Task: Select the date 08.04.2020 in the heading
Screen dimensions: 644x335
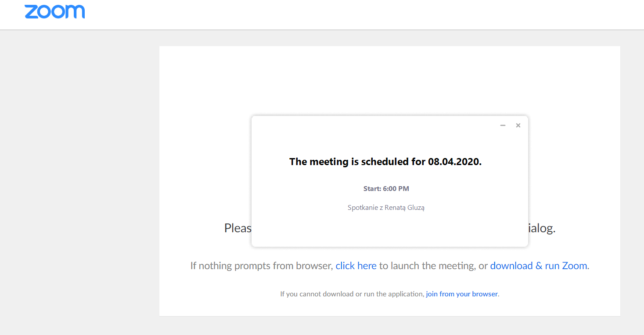Action: [455, 162]
